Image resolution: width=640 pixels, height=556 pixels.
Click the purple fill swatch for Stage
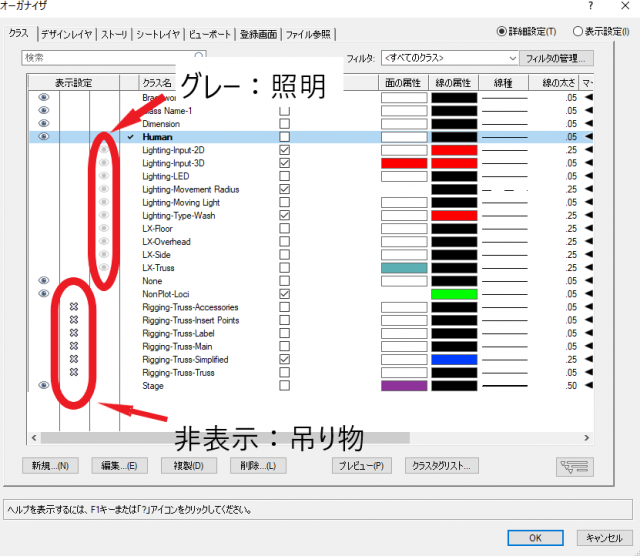tap(404, 385)
